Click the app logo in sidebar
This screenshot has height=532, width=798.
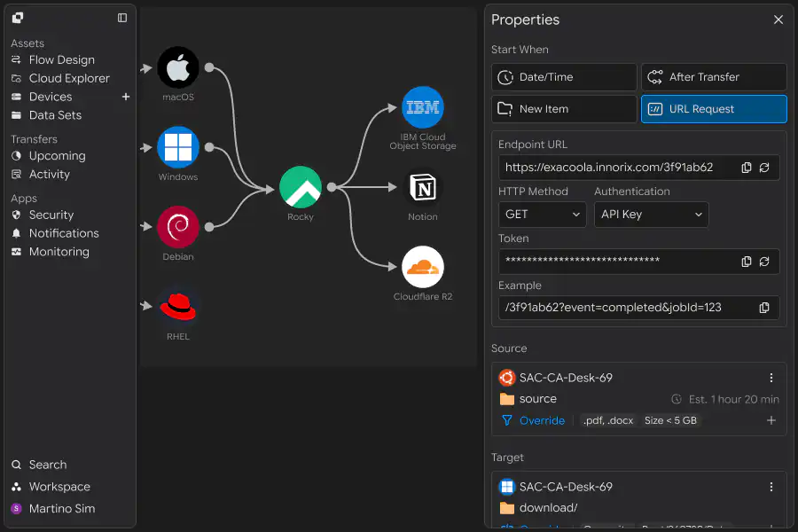(18, 18)
